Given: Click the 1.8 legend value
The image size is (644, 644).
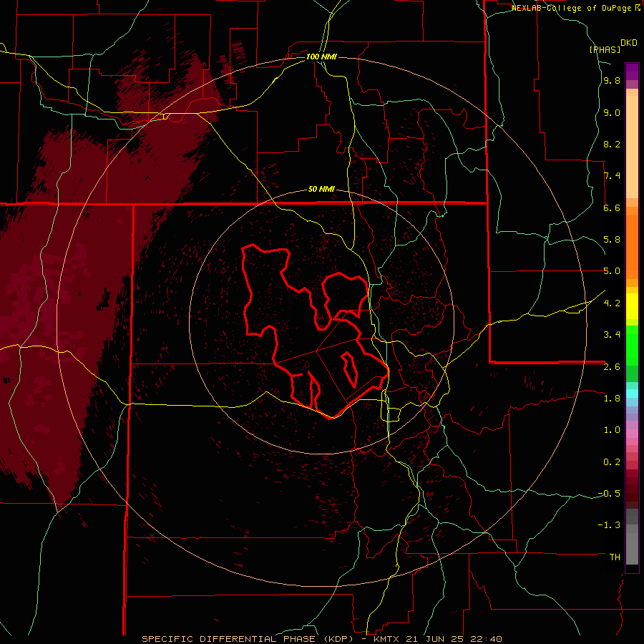Looking at the screenshot, I should 612,399.
